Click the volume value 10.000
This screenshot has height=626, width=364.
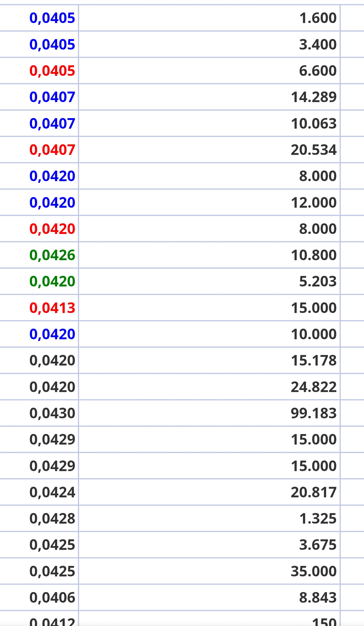pyautogui.click(x=314, y=334)
